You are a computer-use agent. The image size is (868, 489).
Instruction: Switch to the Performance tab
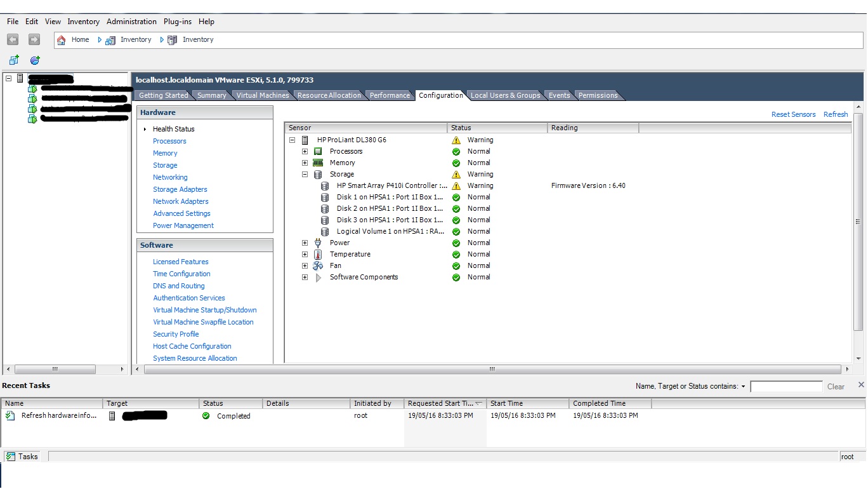[389, 95]
